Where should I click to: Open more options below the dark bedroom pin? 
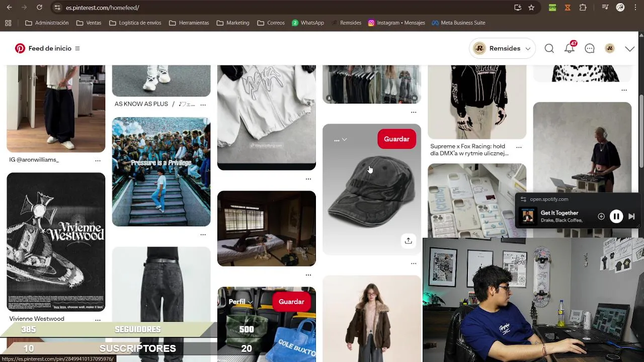click(x=308, y=275)
